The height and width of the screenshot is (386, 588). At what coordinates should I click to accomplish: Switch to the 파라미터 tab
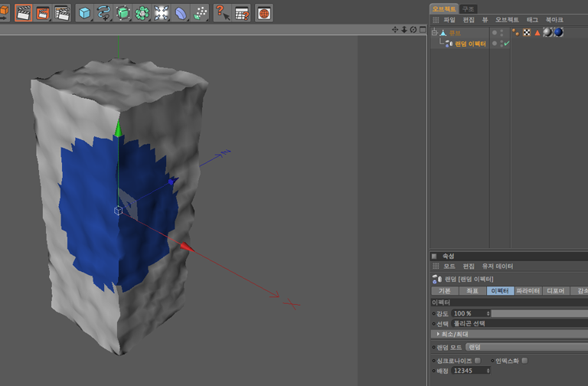(528, 291)
